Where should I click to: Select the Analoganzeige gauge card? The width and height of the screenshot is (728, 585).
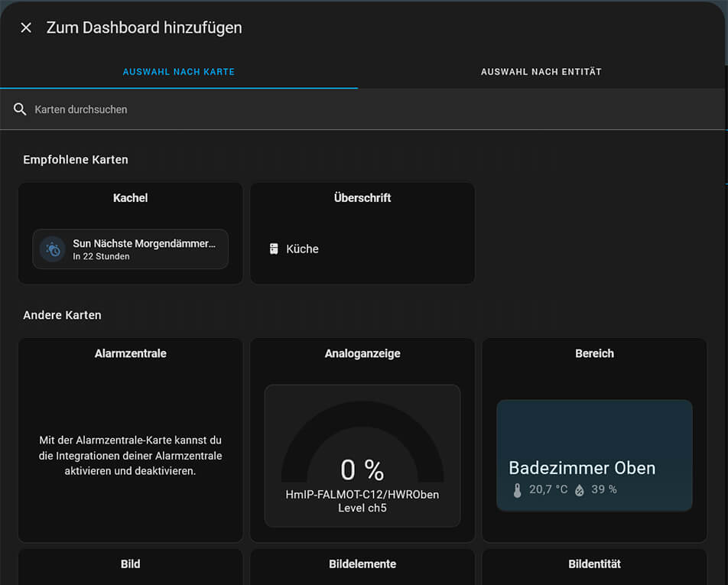(362, 354)
